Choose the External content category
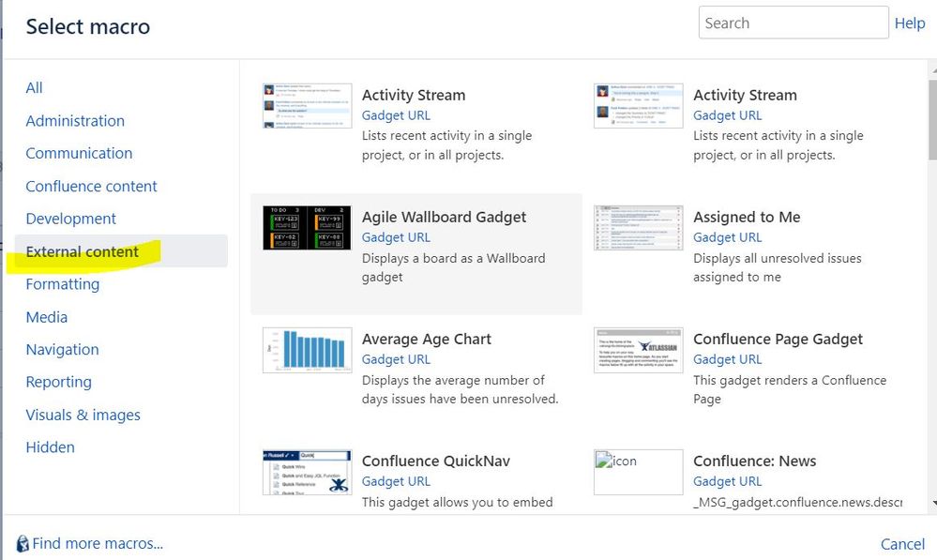The height and width of the screenshot is (560, 937). click(x=121, y=251)
